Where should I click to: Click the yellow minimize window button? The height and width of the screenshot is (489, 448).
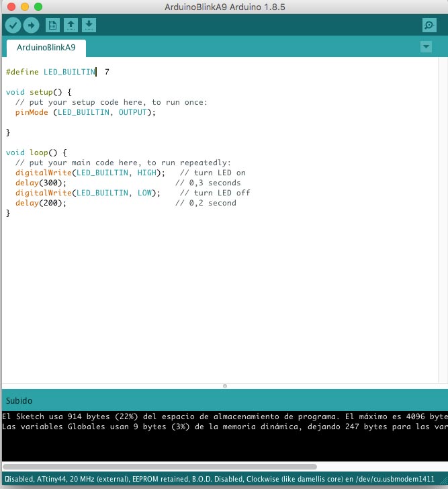pos(25,7)
